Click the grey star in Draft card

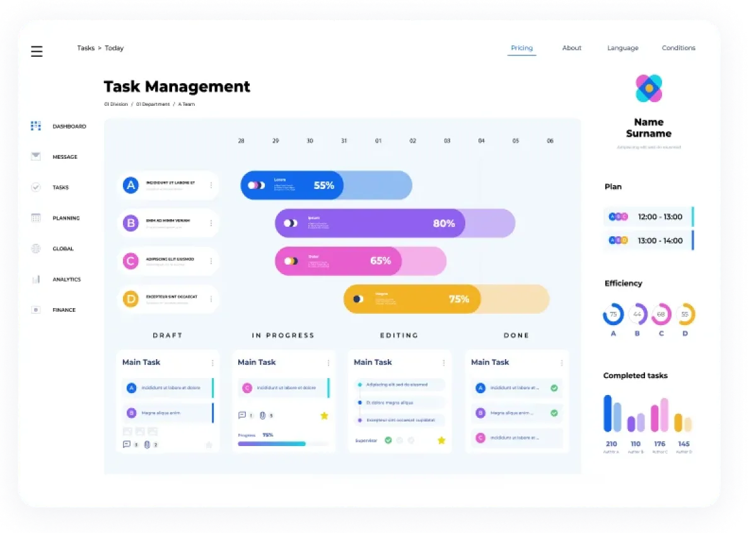209,445
